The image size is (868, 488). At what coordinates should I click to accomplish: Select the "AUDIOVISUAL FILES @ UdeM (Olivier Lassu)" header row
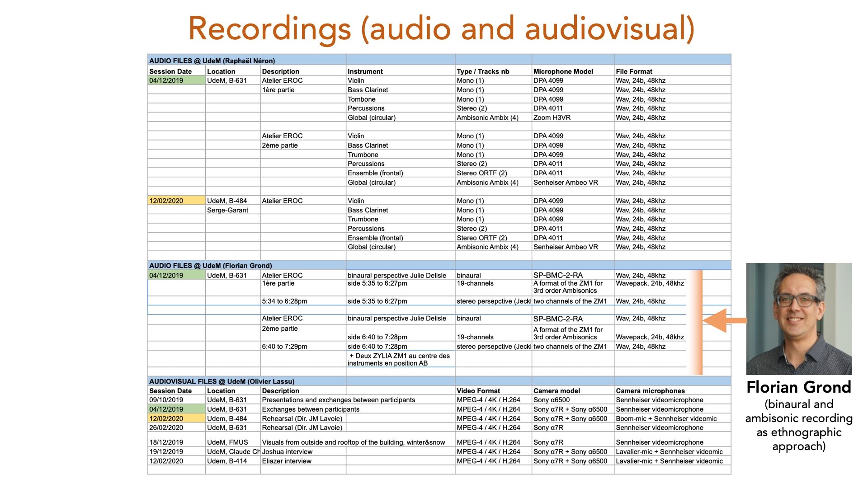click(x=439, y=381)
